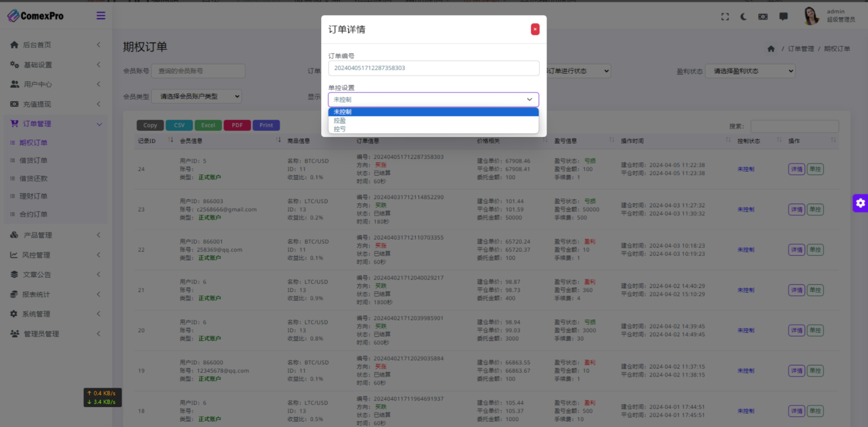Click the hamburger menu icon beside the logo
The height and width of the screenshot is (427, 868).
point(100,16)
